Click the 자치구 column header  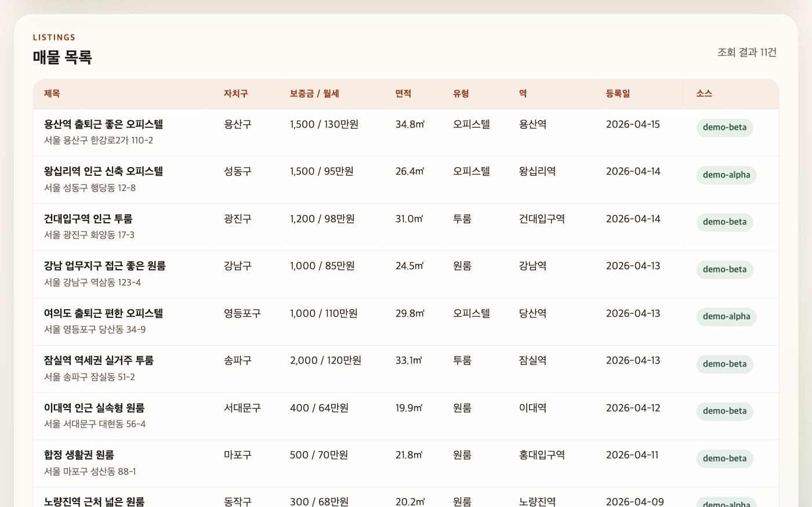point(235,93)
